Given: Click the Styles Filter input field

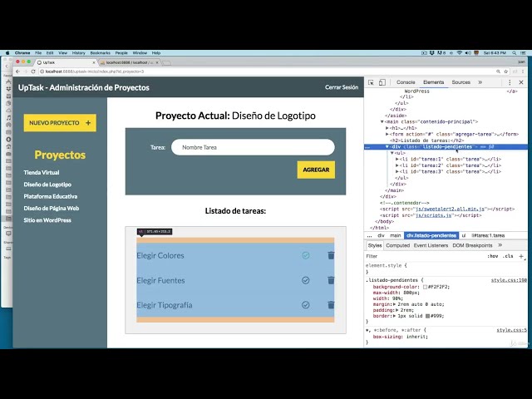Looking at the screenshot, I should tap(424, 256).
